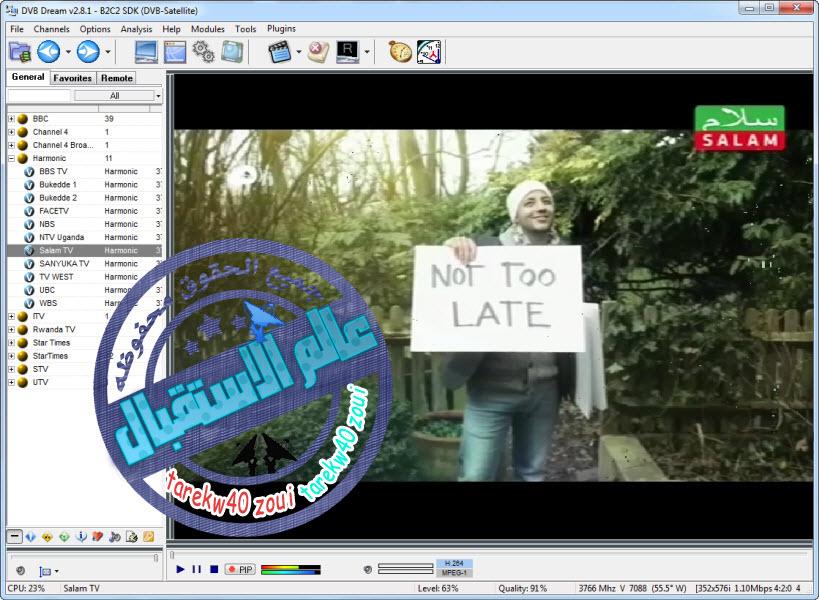Expand the ITV provider group

pos(11,316)
